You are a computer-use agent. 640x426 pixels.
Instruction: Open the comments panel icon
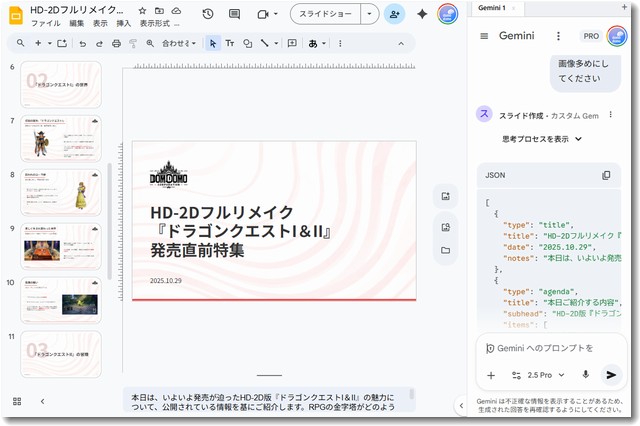234,14
